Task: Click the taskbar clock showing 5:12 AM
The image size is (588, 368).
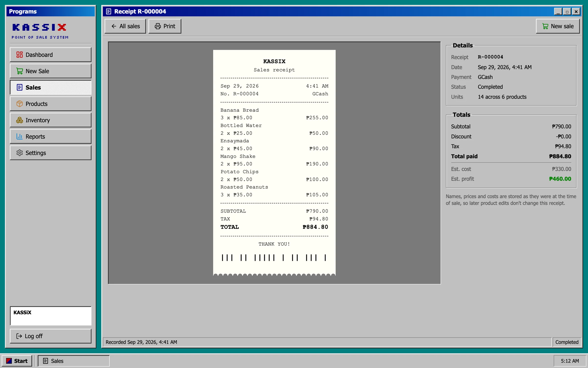Action: (x=570, y=361)
